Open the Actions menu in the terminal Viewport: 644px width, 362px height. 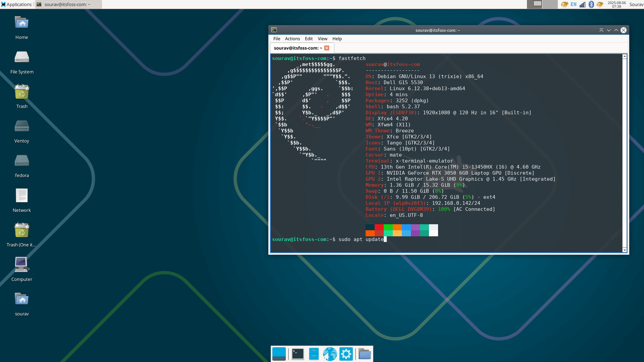(x=292, y=39)
